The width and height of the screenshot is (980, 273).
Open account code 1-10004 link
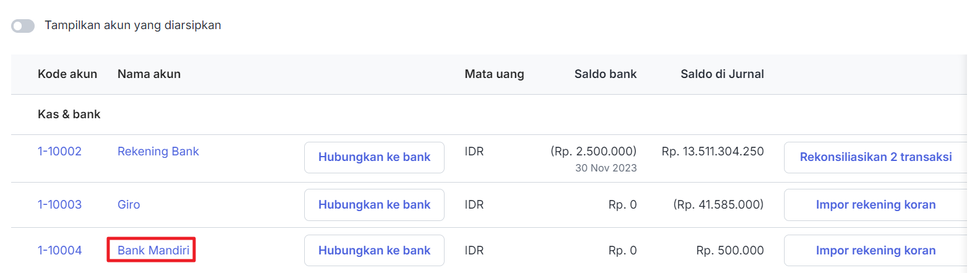coord(59,250)
